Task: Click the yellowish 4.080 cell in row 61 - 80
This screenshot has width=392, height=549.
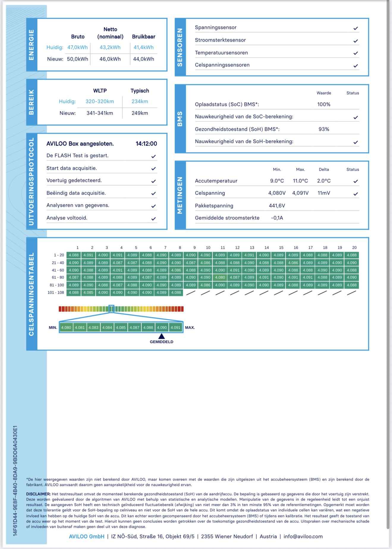Action: (x=220, y=277)
